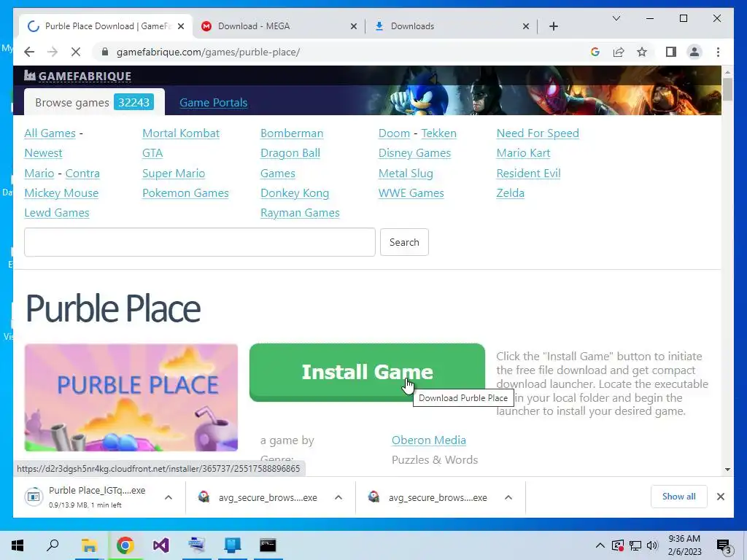Open the WWE Games link
The image size is (747, 560).
411,192
